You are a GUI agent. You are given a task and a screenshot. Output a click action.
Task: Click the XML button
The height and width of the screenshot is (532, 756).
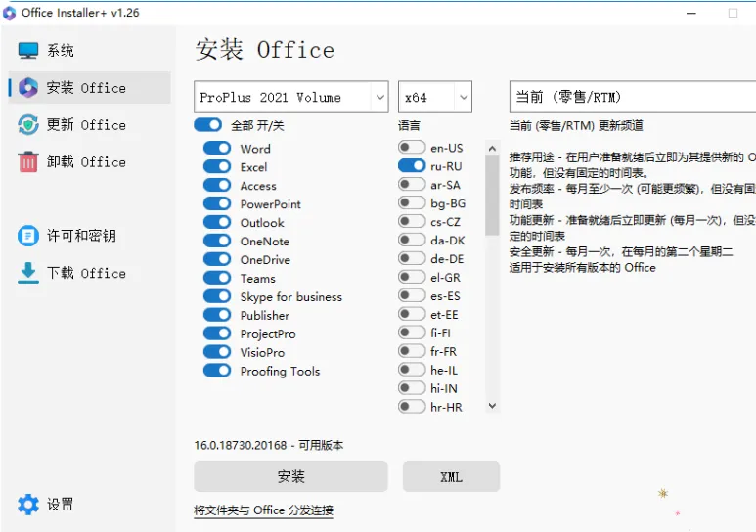click(451, 476)
